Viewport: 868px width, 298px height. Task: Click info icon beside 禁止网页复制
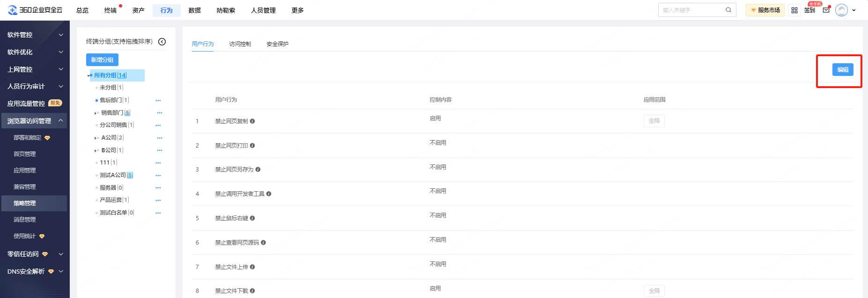[x=252, y=121]
